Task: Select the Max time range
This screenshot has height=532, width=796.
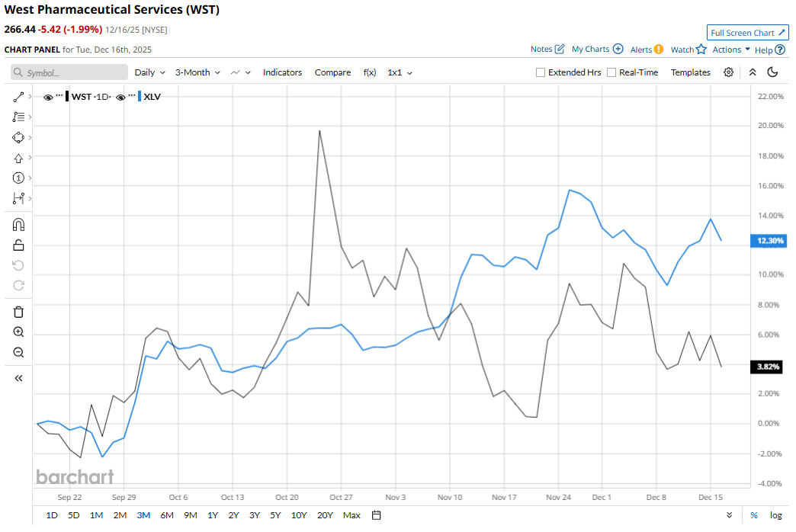Action: (x=351, y=515)
